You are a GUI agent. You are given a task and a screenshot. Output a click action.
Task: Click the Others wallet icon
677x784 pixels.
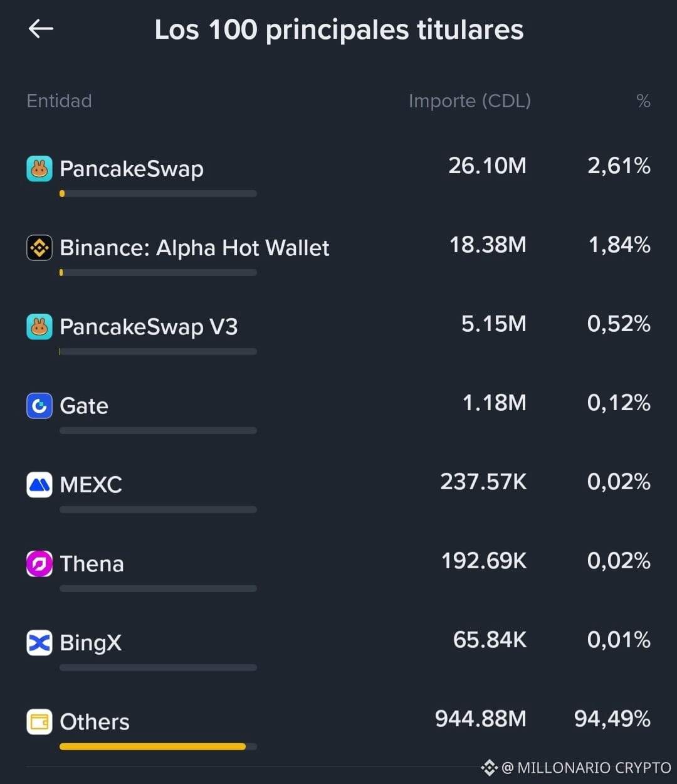coord(39,722)
